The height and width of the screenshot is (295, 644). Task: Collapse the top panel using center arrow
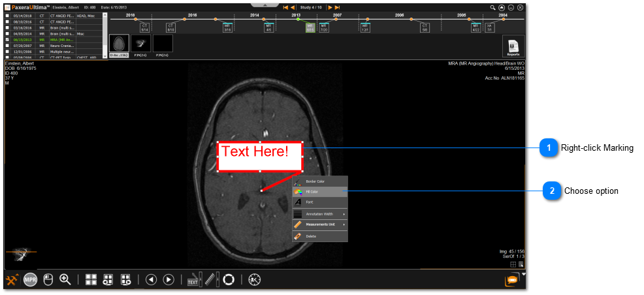tap(265, 3)
